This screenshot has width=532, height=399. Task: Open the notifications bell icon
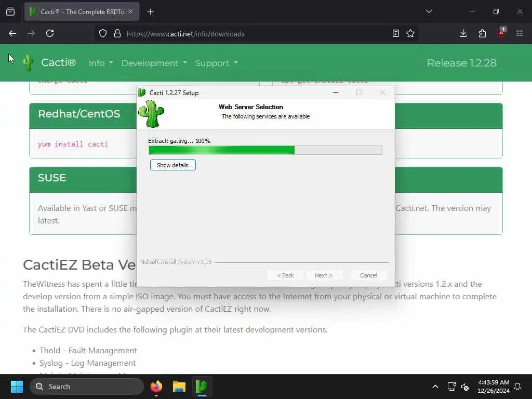[x=518, y=387]
